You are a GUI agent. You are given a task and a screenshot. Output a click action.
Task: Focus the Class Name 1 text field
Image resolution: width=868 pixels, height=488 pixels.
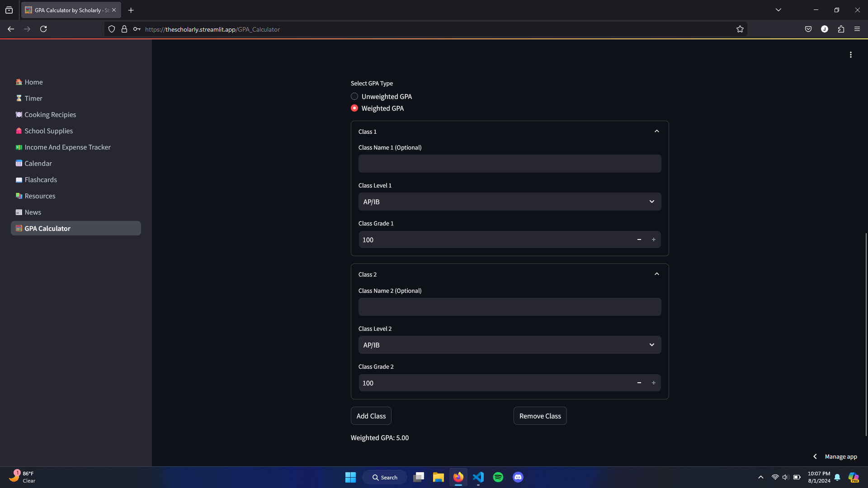point(509,164)
